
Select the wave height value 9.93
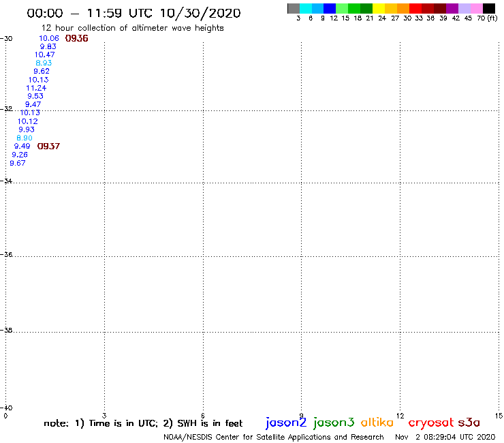(x=27, y=129)
